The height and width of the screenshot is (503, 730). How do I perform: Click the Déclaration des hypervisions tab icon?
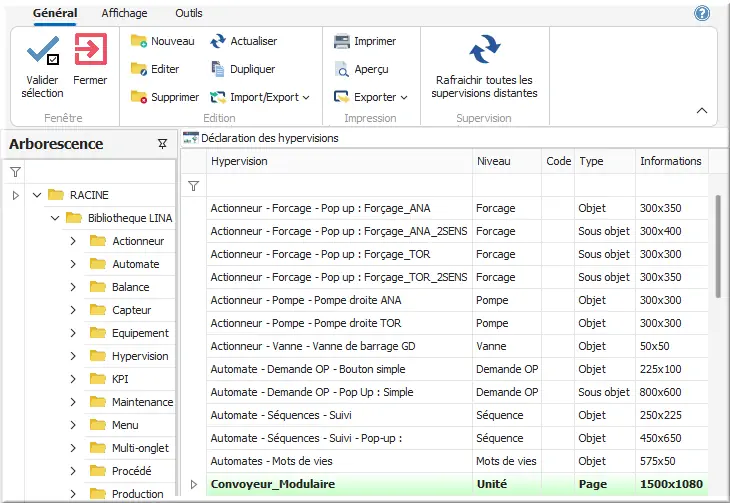[191, 138]
